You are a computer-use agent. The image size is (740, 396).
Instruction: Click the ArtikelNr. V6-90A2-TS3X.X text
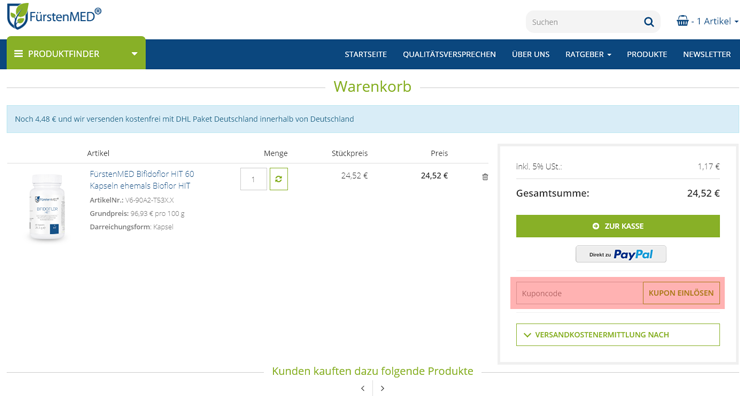pos(132,200)
